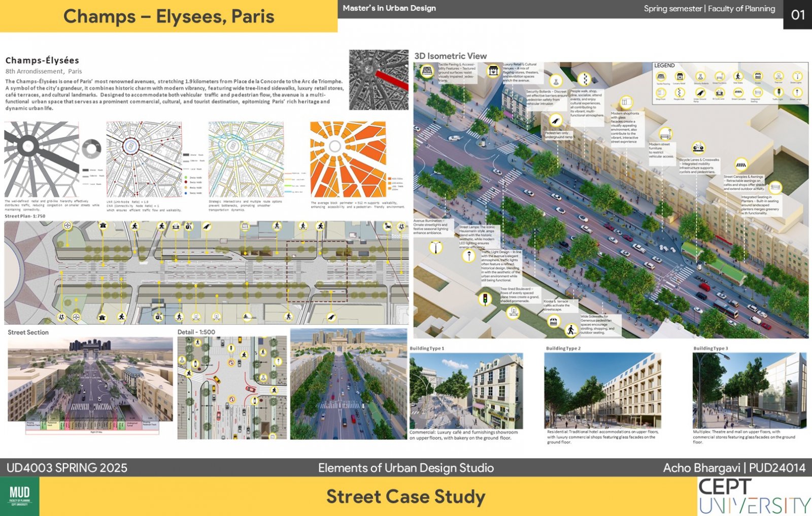Click the aerial avenue rendering beside the detail plan
The image size is (812, 516).
pyautogui.click(x=349, y=384)
